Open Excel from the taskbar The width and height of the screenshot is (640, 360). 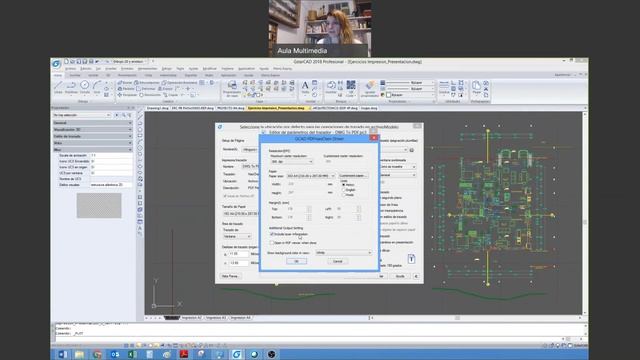pyautogui.click(x=132, y=354)
